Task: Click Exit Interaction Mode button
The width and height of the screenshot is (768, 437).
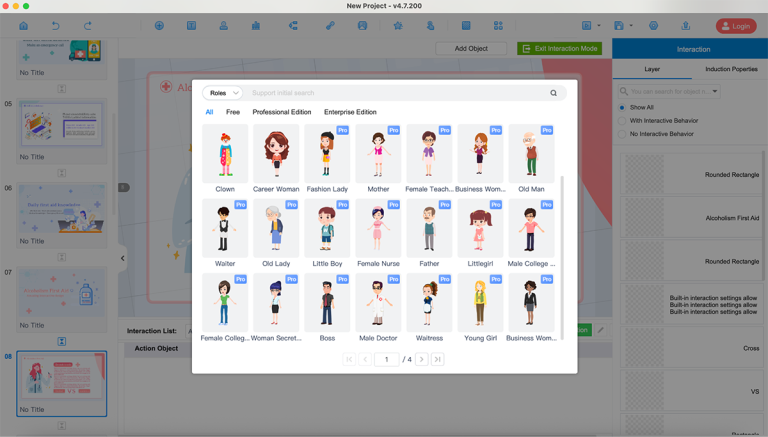Action: point(559,49)
